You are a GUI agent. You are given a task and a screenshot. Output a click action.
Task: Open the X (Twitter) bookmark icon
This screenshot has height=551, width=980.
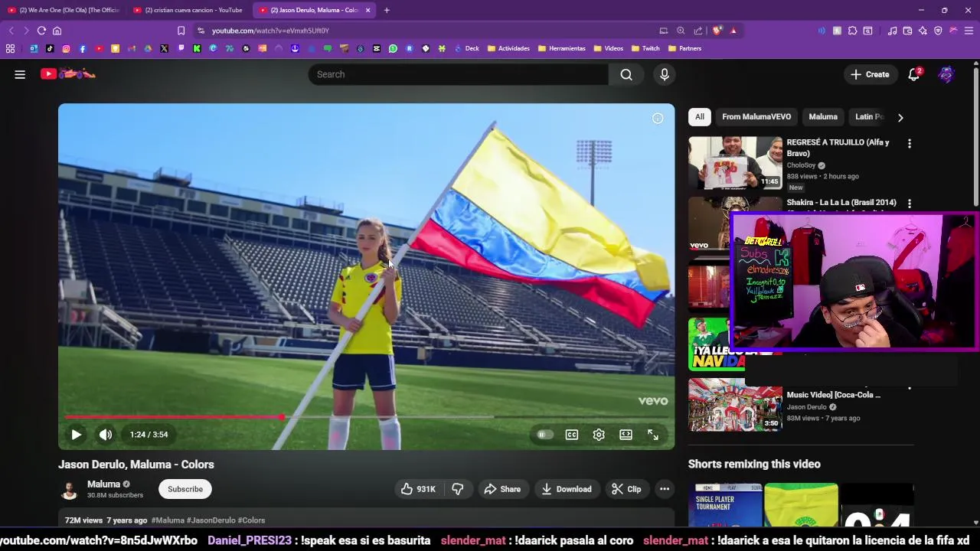164,48
